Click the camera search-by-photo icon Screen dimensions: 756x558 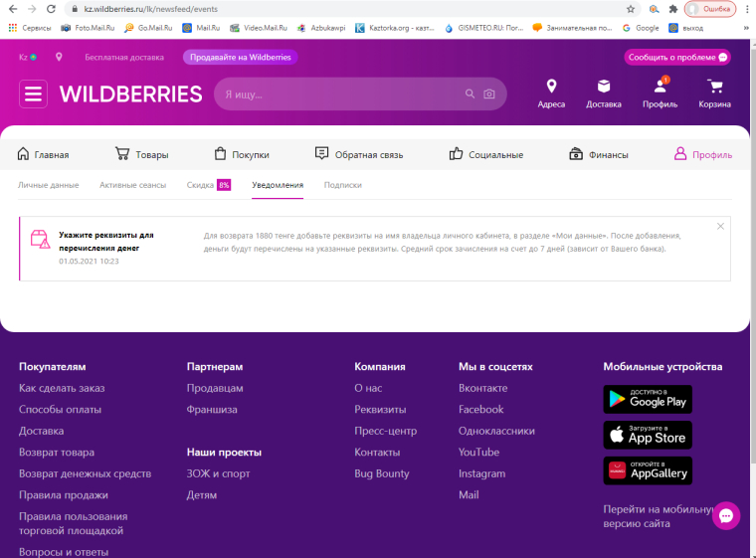(x=489, y=94)
